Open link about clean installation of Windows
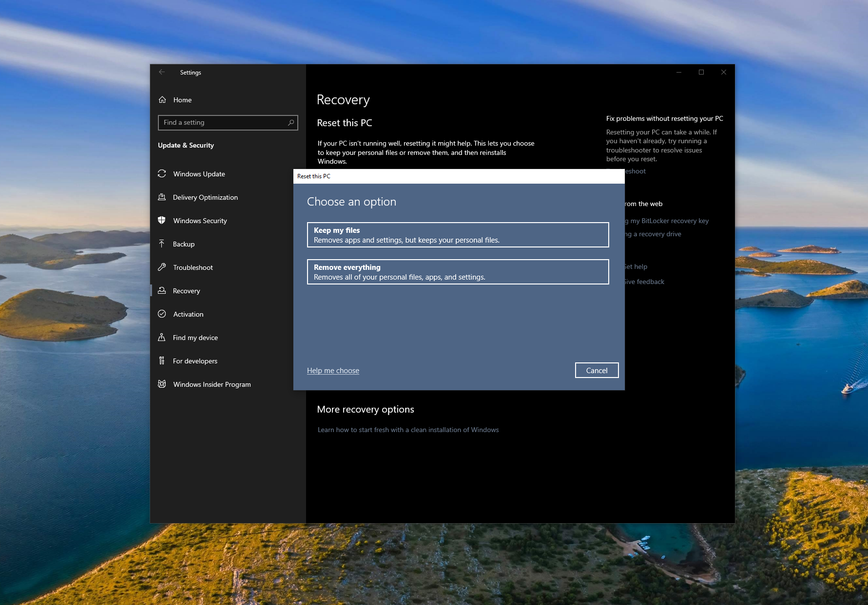This screenshot has height=605, width=868. 408,430
